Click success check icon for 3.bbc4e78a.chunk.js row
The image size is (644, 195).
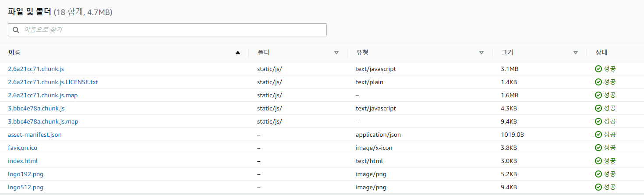[598, 108]
